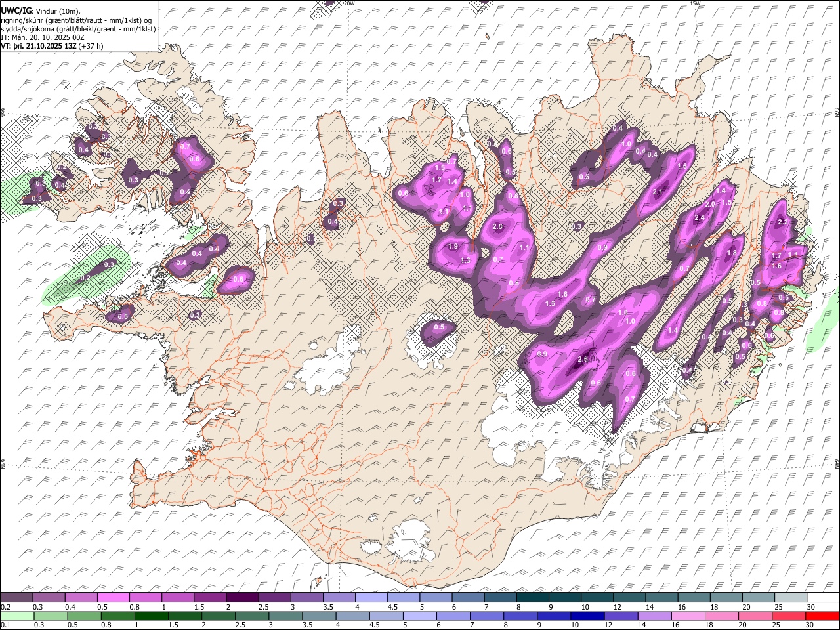Pick rain legend swatch between 14 and 16

656,616
